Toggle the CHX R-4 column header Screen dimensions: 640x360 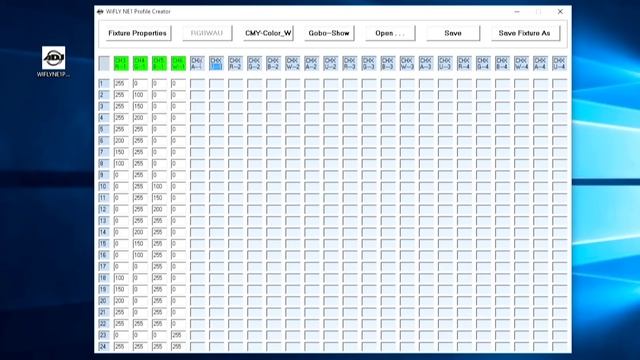(464, 63)
